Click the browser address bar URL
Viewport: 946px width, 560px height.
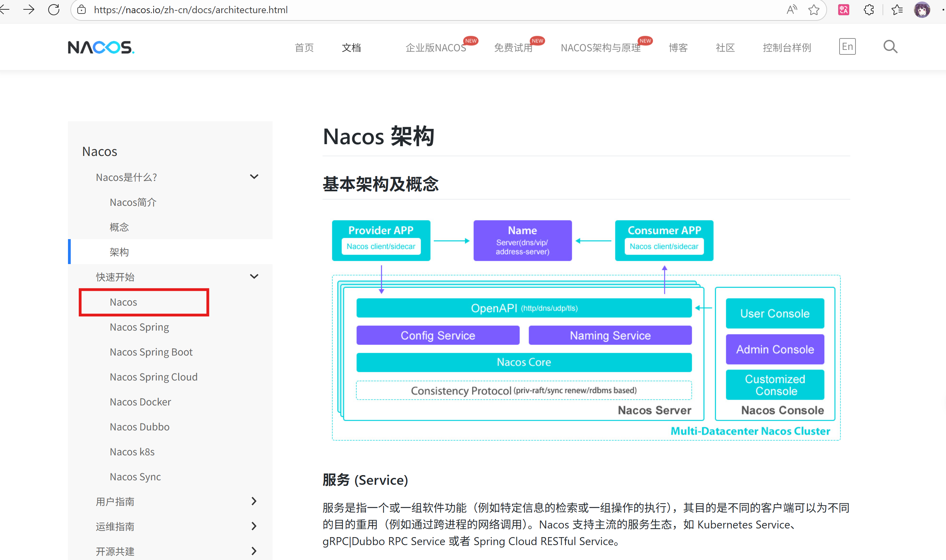point(191,10)
